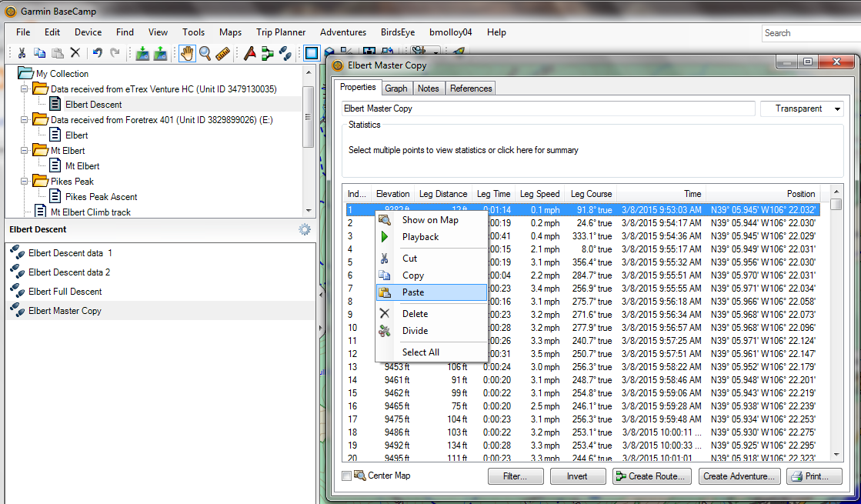The height and width of the screenshot is (504, 861).
Task: Click the track points table vertical scrollbar
Action: [836, 322]
